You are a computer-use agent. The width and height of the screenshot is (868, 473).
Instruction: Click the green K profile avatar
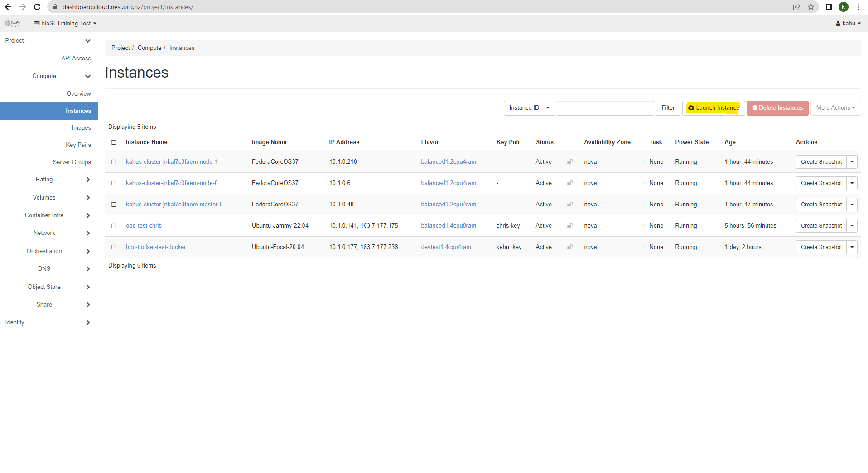pyautogui.click(x=844, y=7)
